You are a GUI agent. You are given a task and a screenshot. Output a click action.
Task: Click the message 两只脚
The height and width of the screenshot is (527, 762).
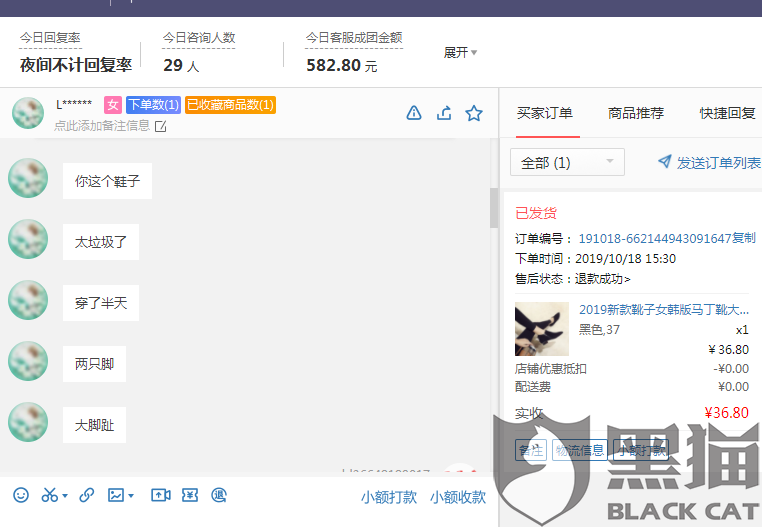pyautogui.click(x=94, y=364)
